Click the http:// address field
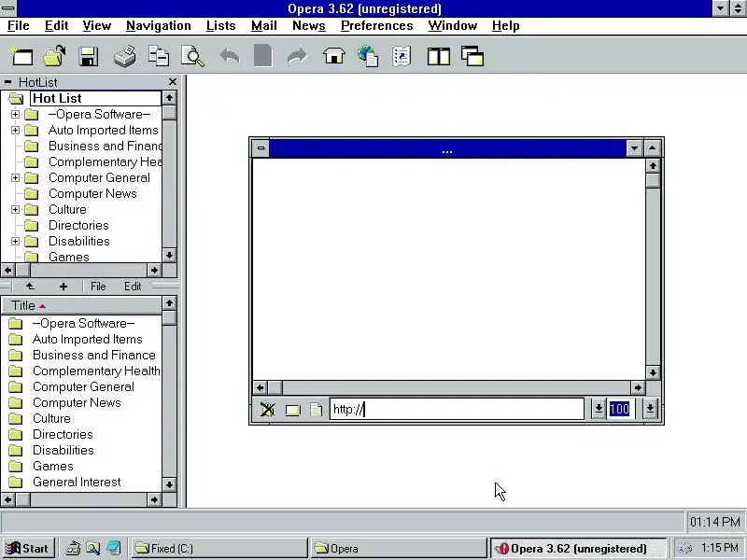Viewport: 747px width, 560px height. [x=457, y=409]
